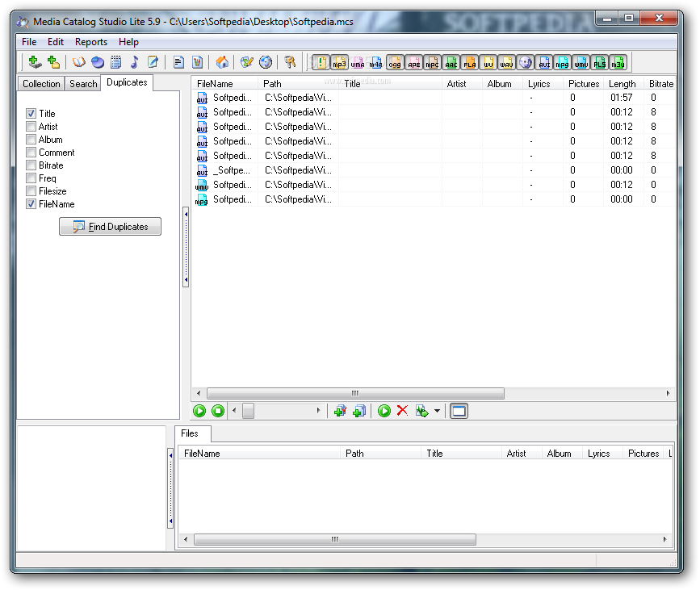
Task: Click the green play icon beside red X
Action: [x=384, y=411]
